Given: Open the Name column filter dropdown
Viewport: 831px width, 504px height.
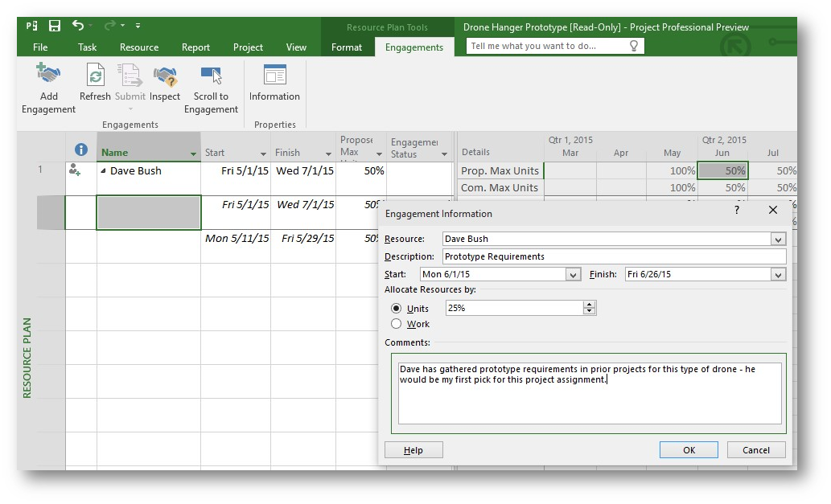Looking at the screenshot, I should (x=193, y=154).
